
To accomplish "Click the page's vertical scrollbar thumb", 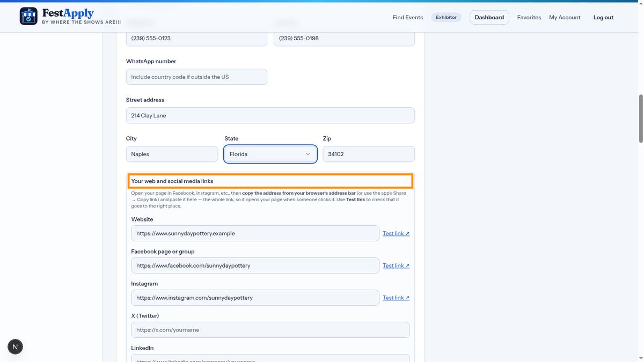I will click(x=640, y=119).
